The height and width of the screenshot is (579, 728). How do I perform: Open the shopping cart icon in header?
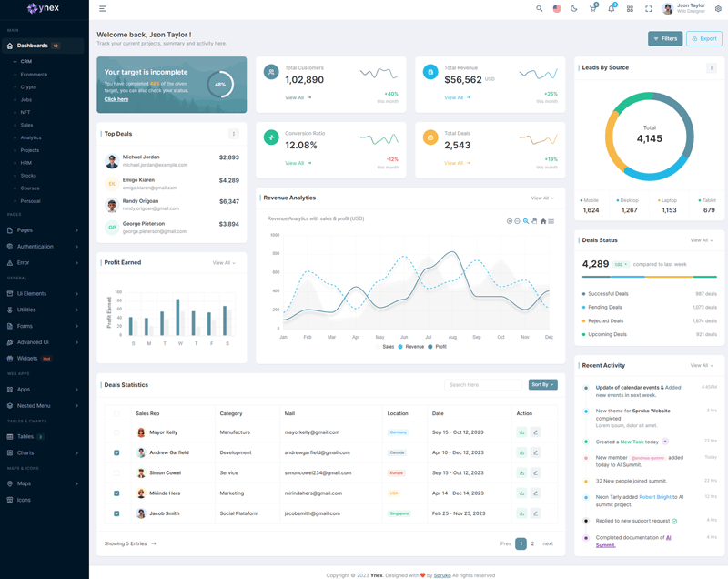tap(592, 9)
